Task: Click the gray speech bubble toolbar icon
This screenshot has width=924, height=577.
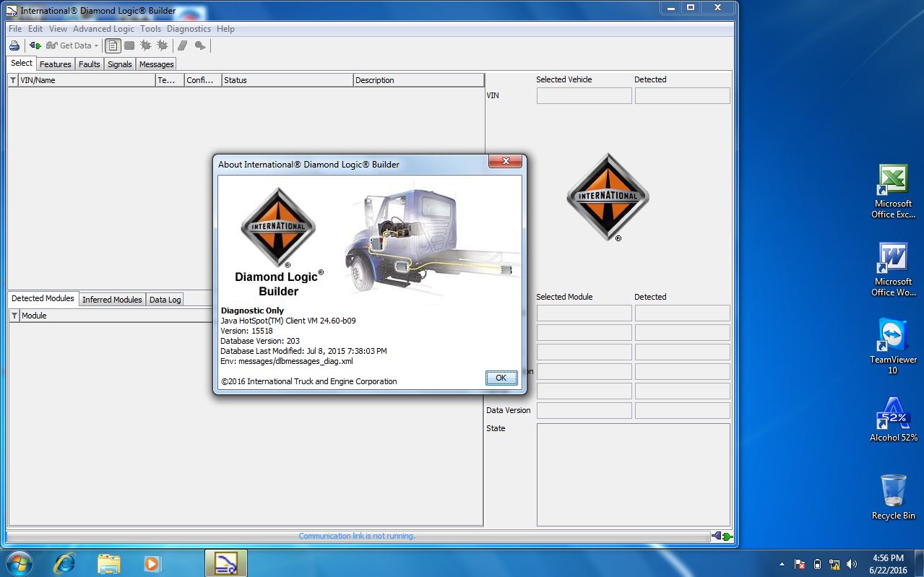Action: (200, 45)
